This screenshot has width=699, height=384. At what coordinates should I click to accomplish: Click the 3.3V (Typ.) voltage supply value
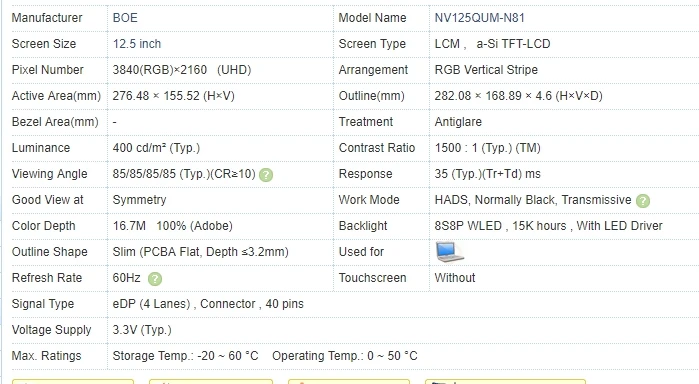[142, 330]
